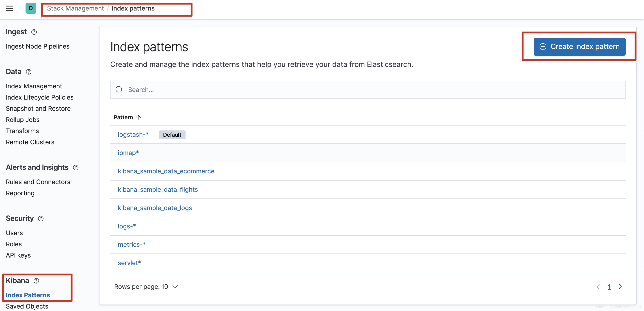Viewport: 644px width, 311px height.
Task: Open Rules and Connectors
Action: coord(38,182)
